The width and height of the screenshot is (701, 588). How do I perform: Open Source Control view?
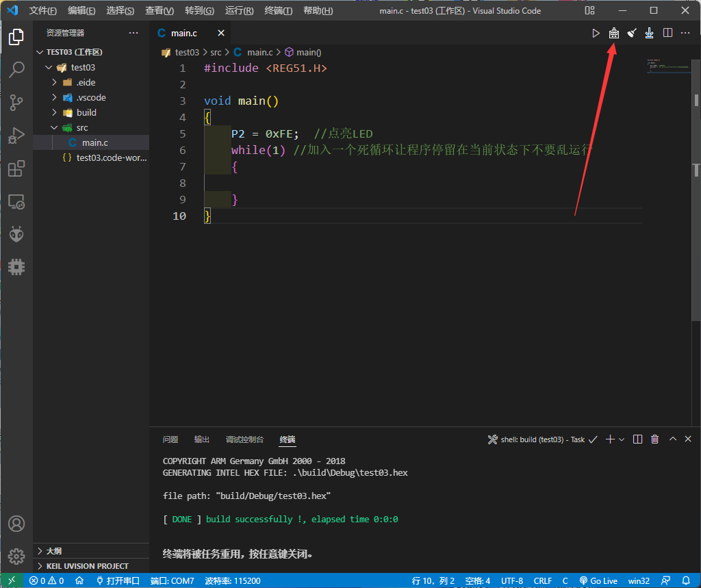tap(16, 103)
